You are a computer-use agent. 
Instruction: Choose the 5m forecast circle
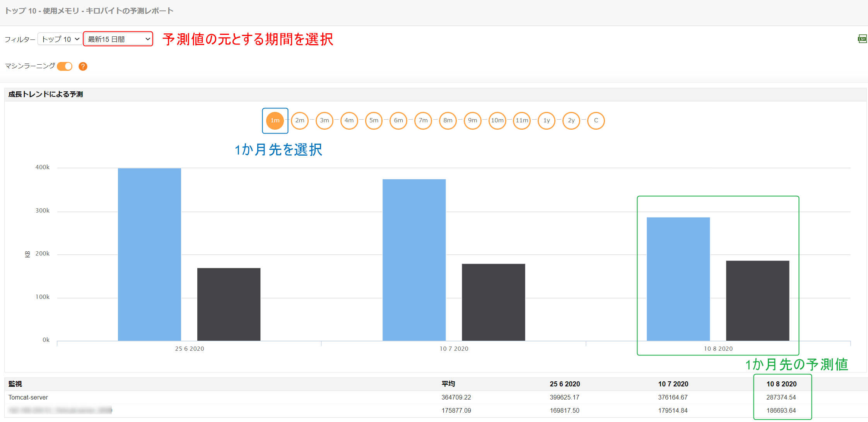pyautogui.click(x=374, y=121)
